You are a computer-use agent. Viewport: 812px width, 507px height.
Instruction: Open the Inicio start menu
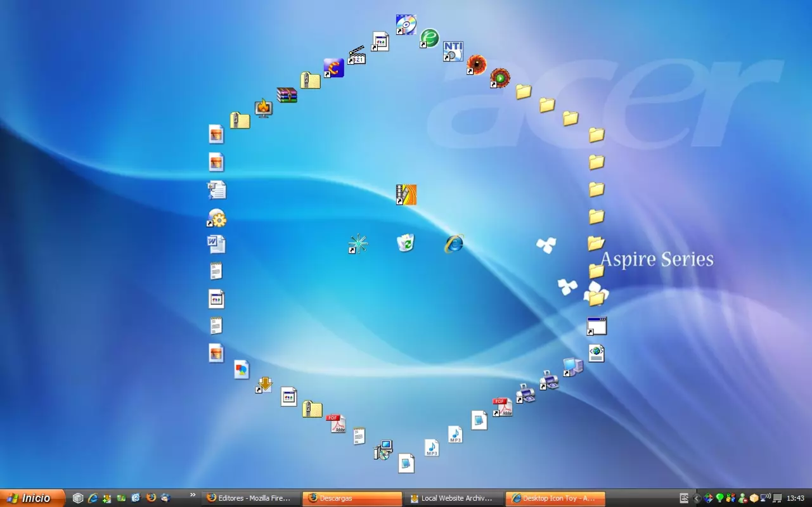[x=32, y=498]
